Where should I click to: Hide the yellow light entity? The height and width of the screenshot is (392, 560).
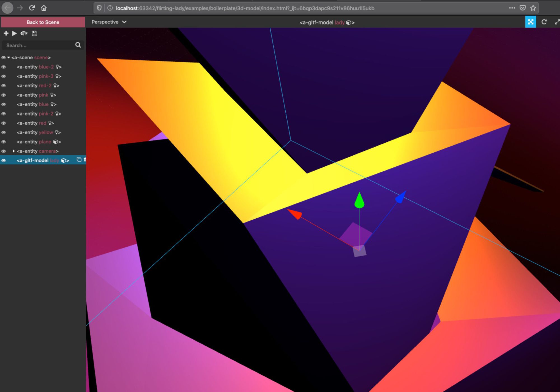4,132
